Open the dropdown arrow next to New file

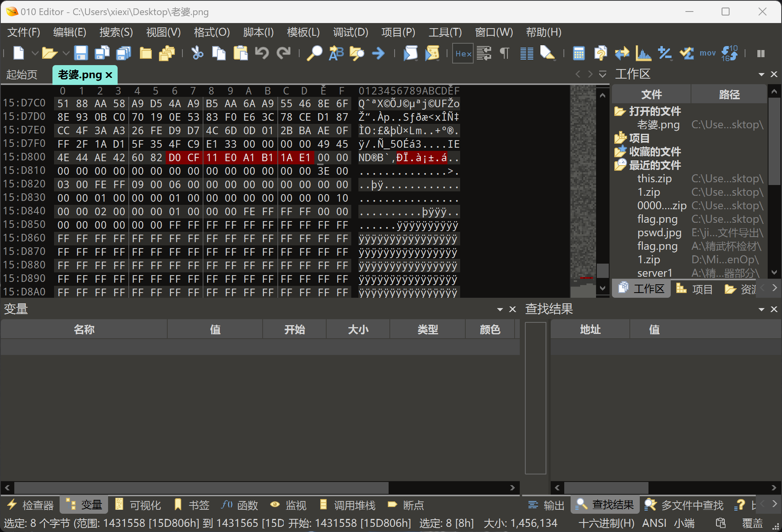coord(35,53)
